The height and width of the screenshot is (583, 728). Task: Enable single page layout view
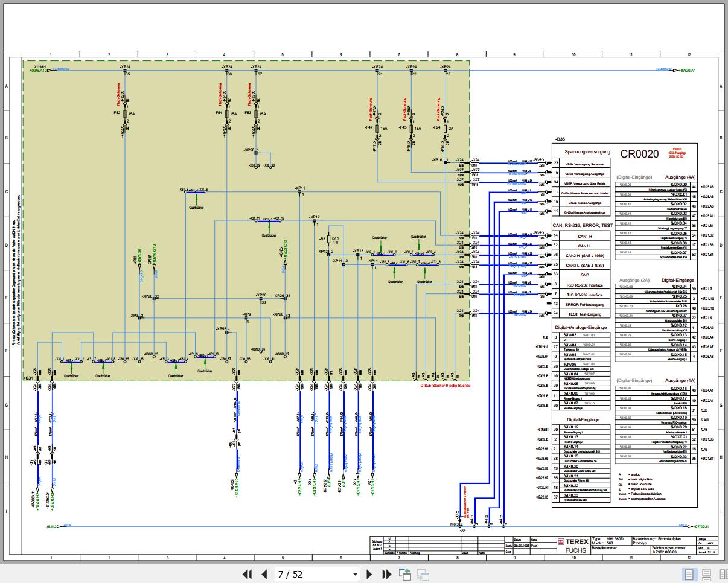pos(689,575)
